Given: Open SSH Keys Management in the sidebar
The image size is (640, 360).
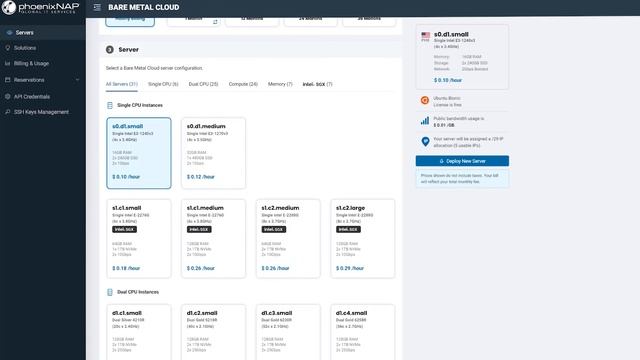Looking at the screenshot, I should point(42,112).
